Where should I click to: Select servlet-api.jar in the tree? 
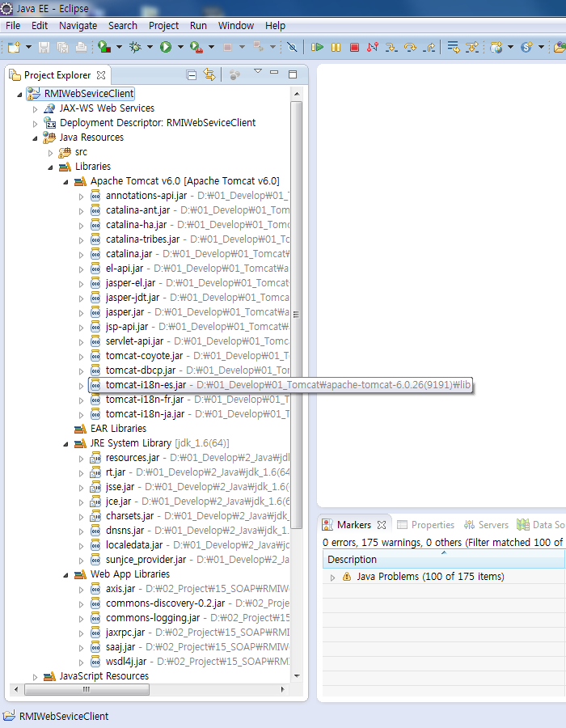134,341
